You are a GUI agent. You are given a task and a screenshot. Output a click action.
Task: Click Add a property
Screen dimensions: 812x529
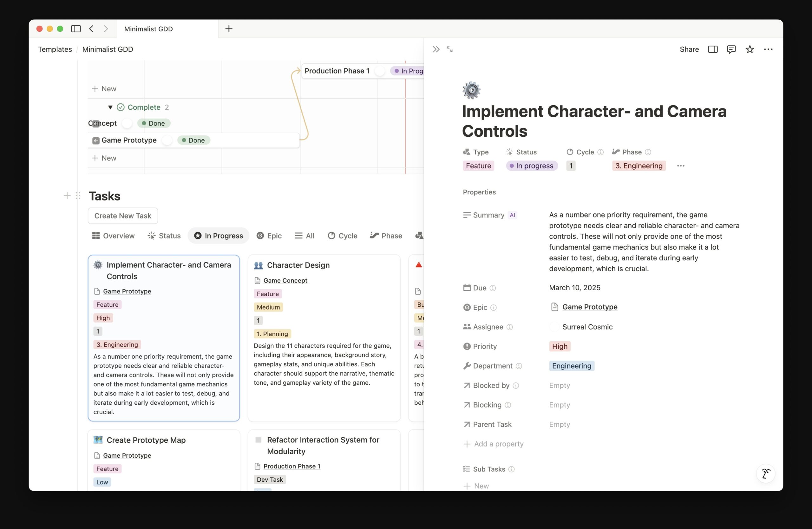coord(493,444)
